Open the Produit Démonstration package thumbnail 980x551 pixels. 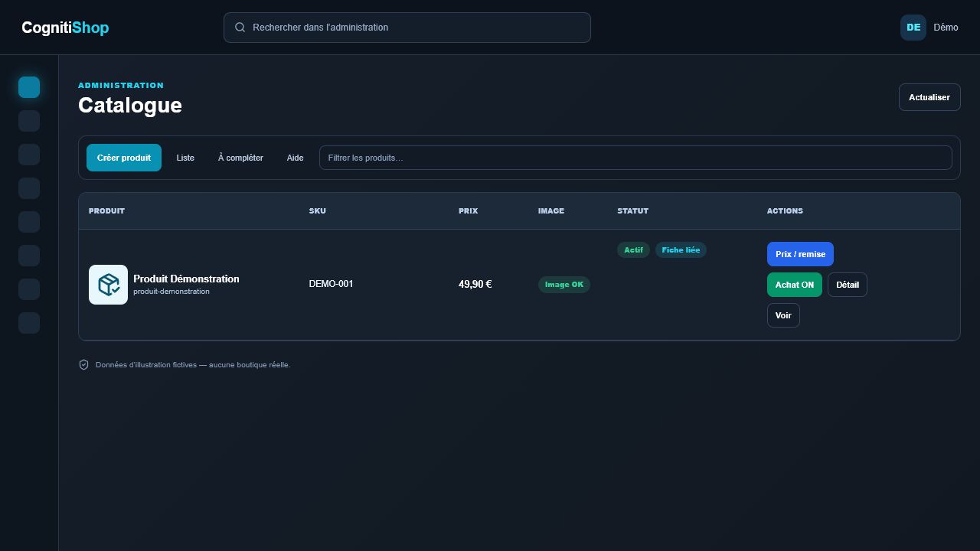[108, 285]
